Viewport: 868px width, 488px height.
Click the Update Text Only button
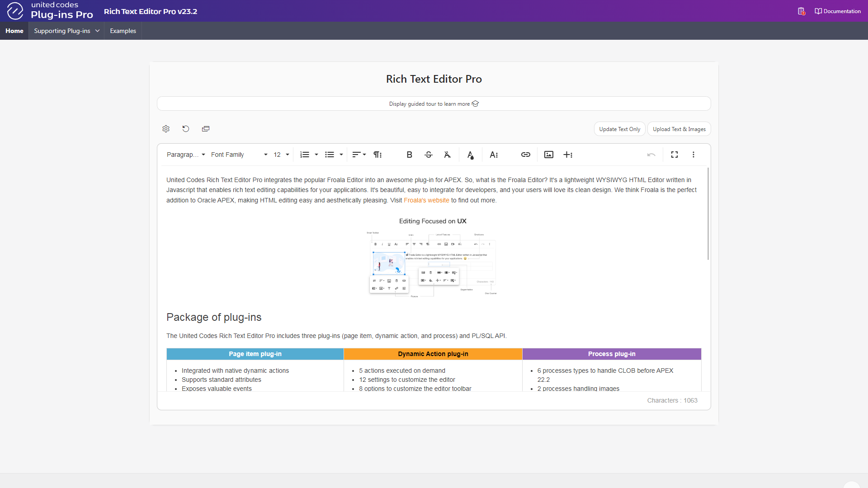click(x=619, y=129)
